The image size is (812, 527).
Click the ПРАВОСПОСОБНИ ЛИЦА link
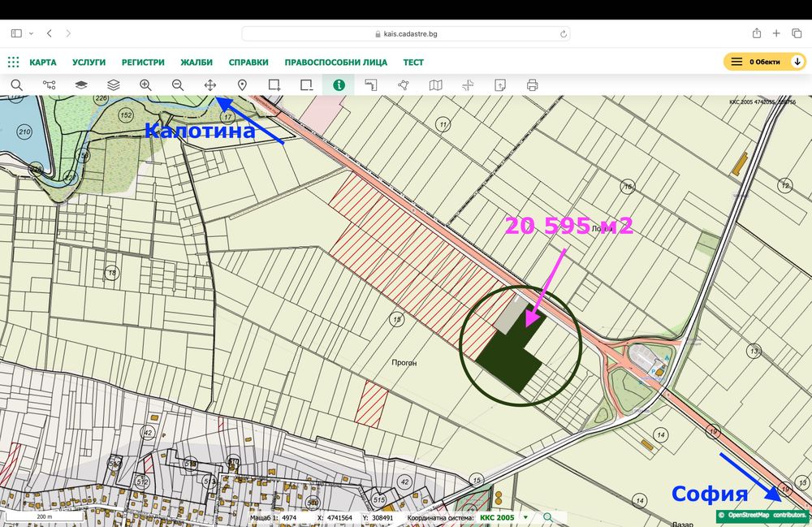(335, 63)
